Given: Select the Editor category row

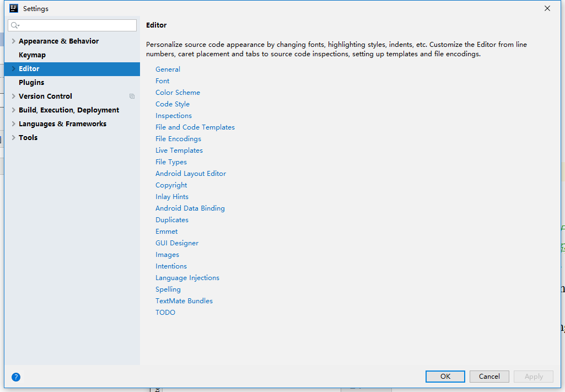Looking at the screenshot, I should (x=72, y=69).
